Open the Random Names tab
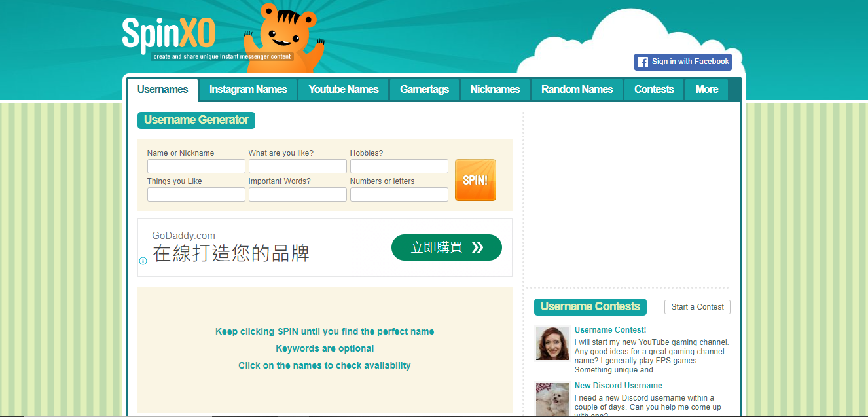868x417 pixels. click(x=577, y=90)
